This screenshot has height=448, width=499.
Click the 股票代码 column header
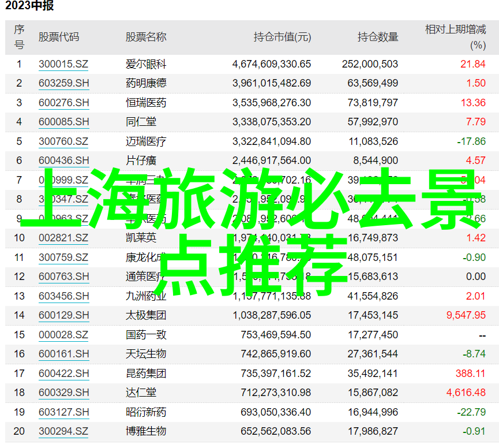click(x=59, y=37)
